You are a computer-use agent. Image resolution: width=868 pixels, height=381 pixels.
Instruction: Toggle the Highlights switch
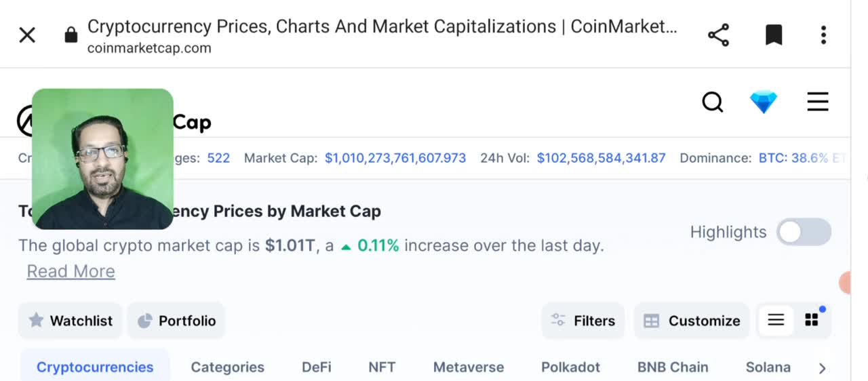pos(804,232)
